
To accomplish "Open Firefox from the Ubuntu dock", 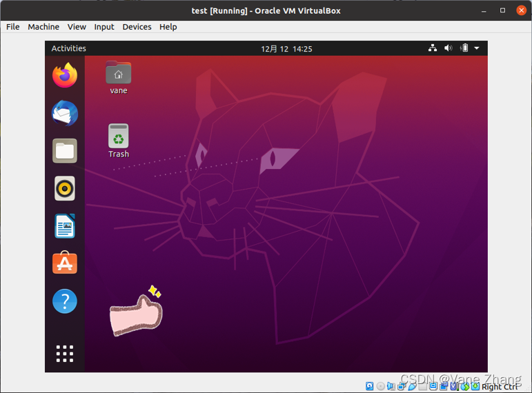I will pos(65,75).
